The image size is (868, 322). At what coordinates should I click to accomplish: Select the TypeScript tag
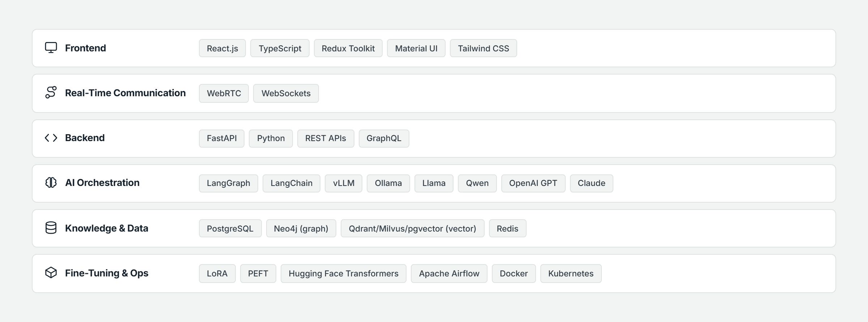(280, 48)
